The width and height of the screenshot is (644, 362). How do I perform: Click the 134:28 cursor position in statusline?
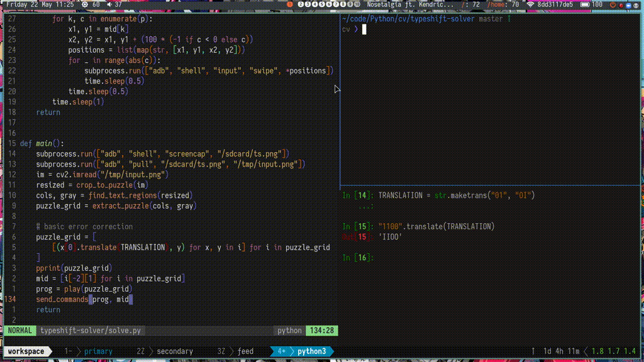pyautogui.click(x=321, y=331)
